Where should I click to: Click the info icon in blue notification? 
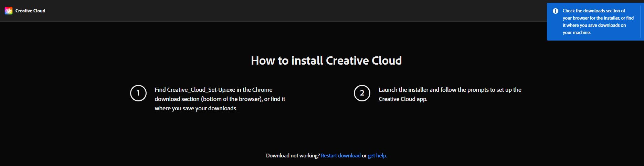555,11
